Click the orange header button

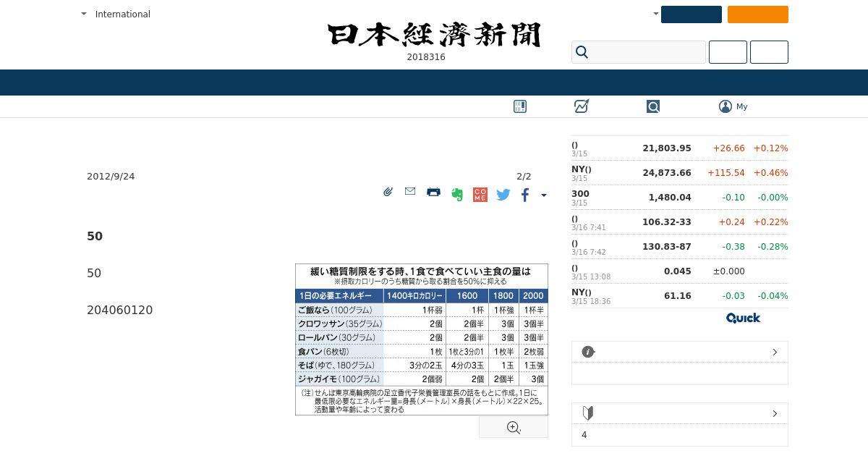pos(758,14)
